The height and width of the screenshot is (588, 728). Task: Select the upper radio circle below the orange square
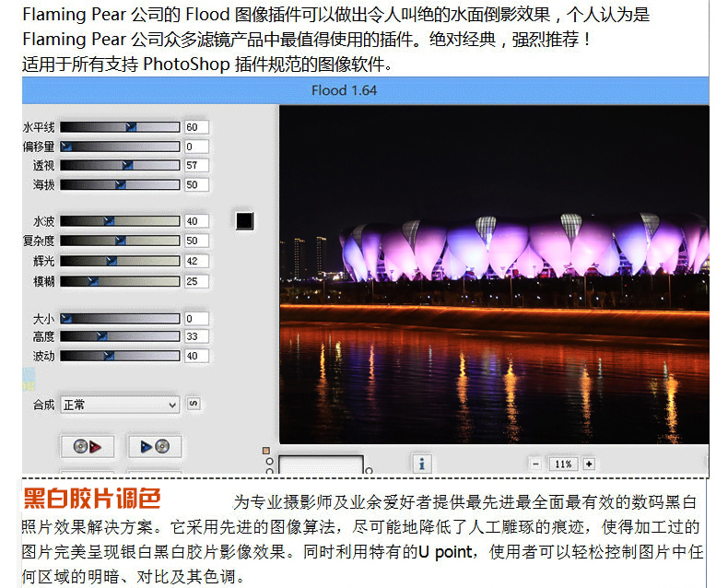pos(269,461)
